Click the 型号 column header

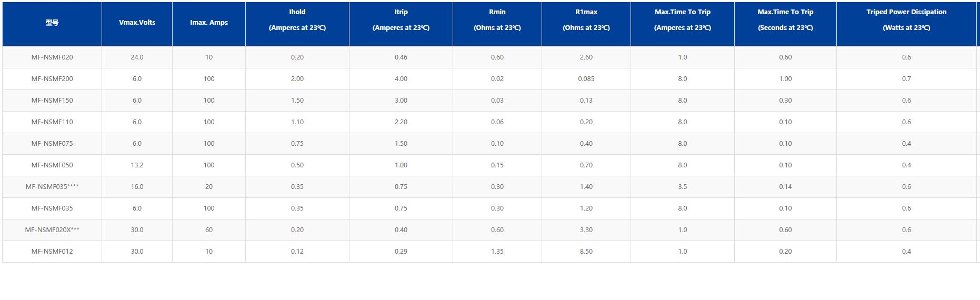(x=52, y=23)
